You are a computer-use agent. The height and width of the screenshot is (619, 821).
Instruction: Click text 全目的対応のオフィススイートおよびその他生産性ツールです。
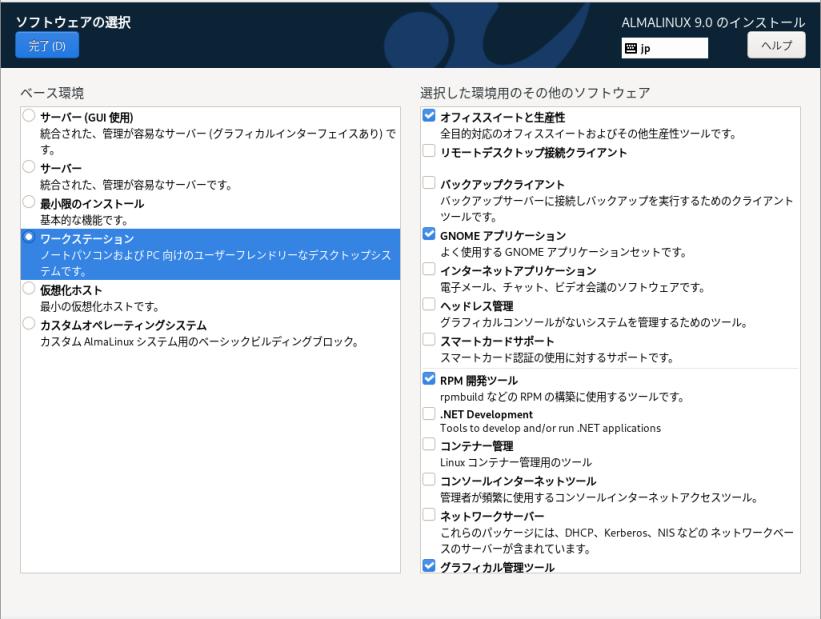589,134
